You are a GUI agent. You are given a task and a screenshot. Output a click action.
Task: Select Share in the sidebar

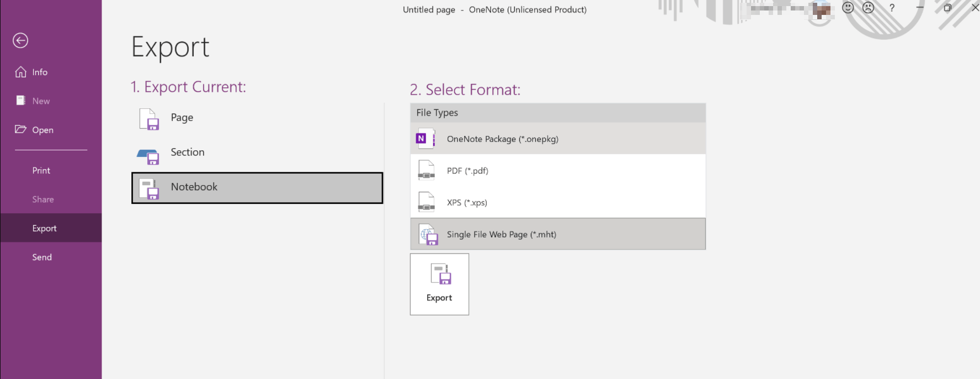51,199
